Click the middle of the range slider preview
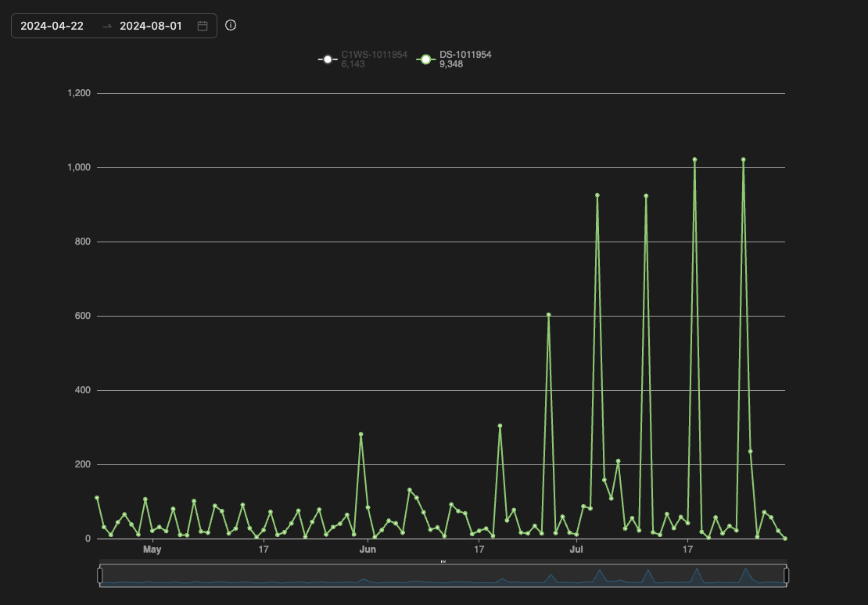Image resolution: width=868 pixels, height=605 pixels. [443, 575]
